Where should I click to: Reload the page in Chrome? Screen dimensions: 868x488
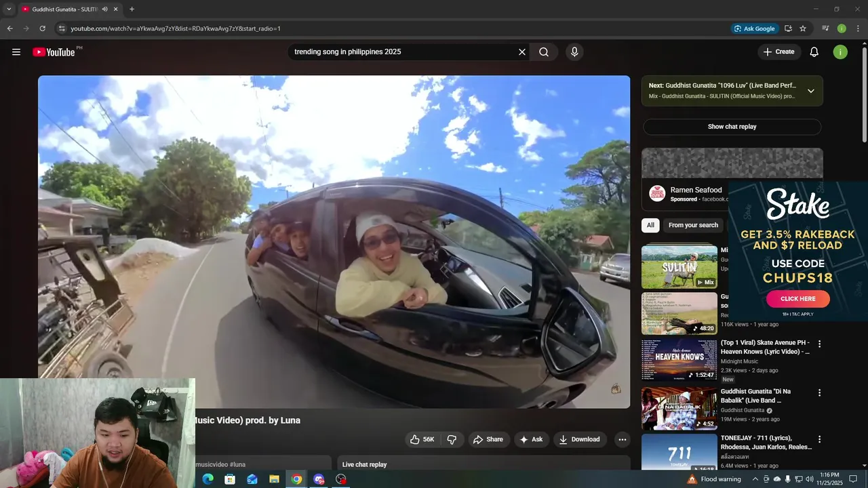pyautogui.click(x=42, y=28)
